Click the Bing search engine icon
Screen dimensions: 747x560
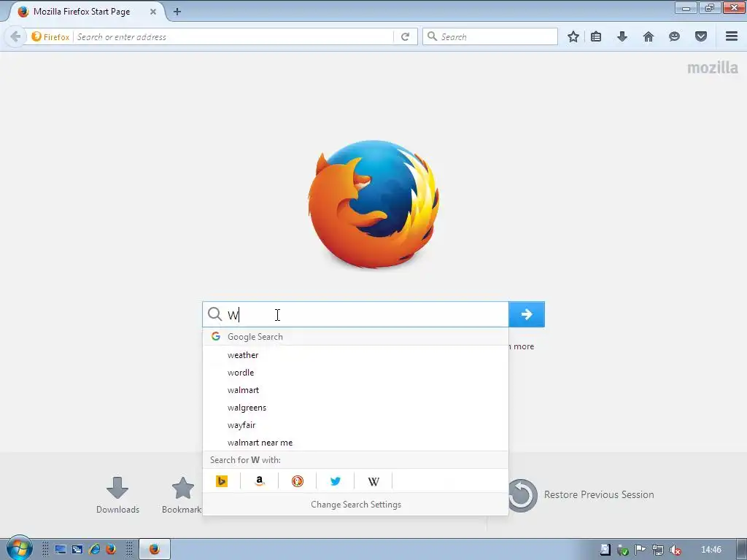(222, 481)
